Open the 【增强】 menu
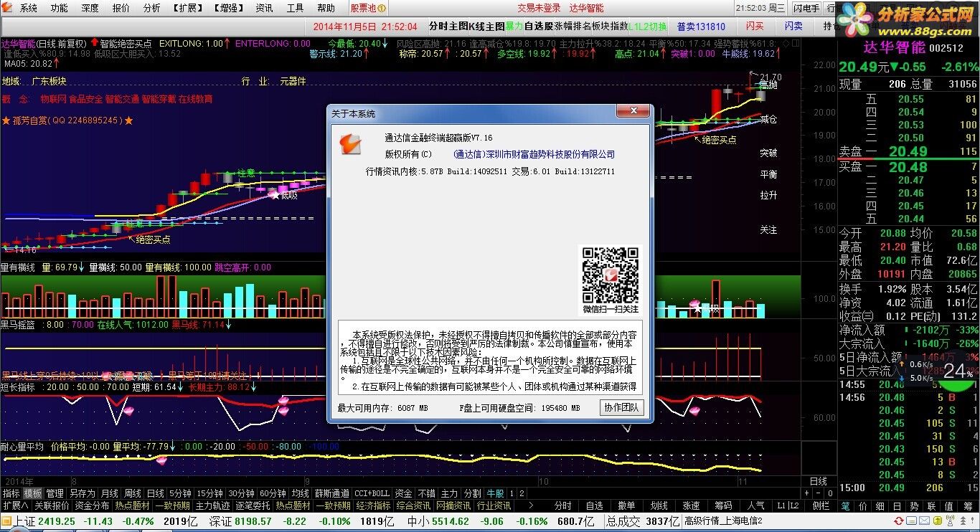Screen dimensions: 980x532 coord(228,9)
